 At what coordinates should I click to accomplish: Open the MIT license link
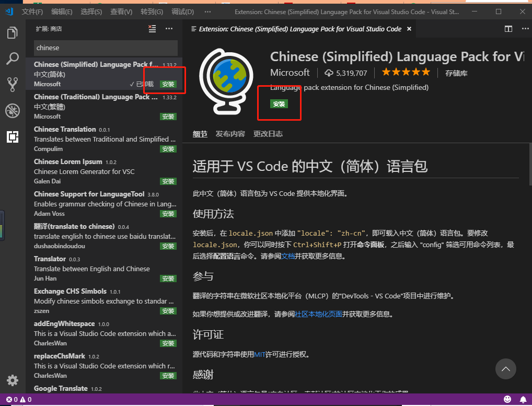point(260,354)
